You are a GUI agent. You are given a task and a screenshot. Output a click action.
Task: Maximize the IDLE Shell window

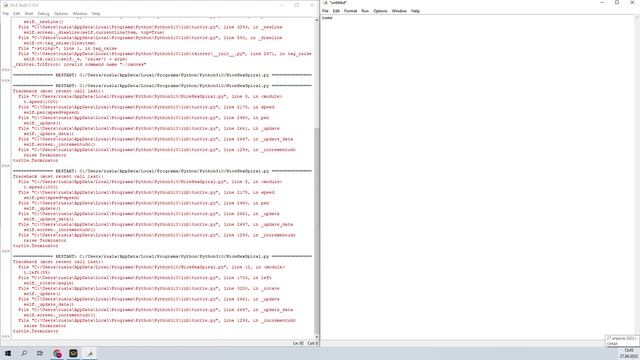pyautogui.click(x=297, y=5)
